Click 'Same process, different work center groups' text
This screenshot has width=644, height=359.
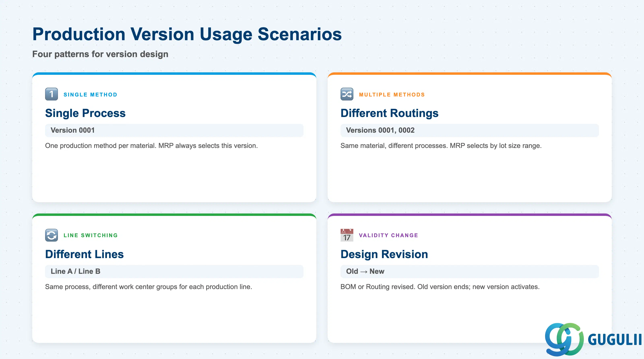149,287
